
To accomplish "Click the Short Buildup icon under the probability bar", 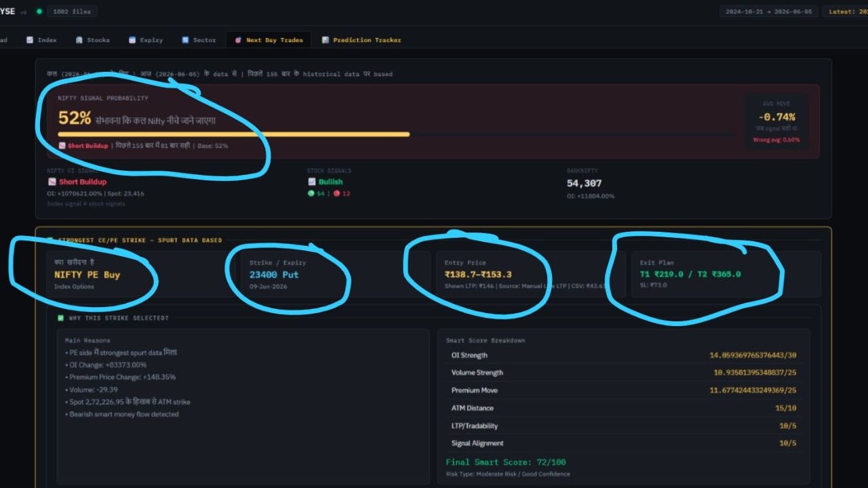I will pos(62,146).
